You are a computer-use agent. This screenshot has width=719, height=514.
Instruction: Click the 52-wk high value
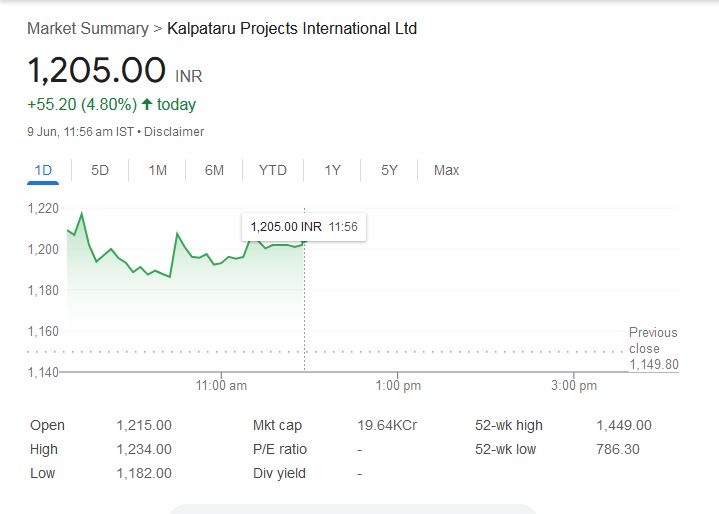(x=623, y=425)
